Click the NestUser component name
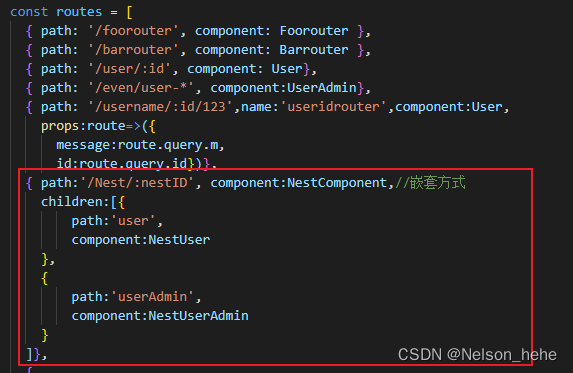Screen dimensions: 573x373 point(179,240)
